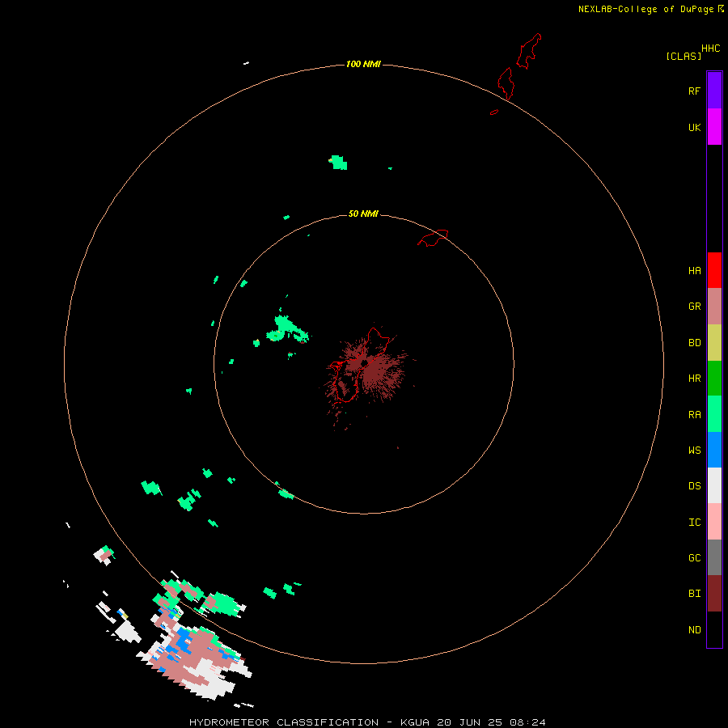Click the dark green HR legend swatch
The image size is (728, 728).
point(714,378)
